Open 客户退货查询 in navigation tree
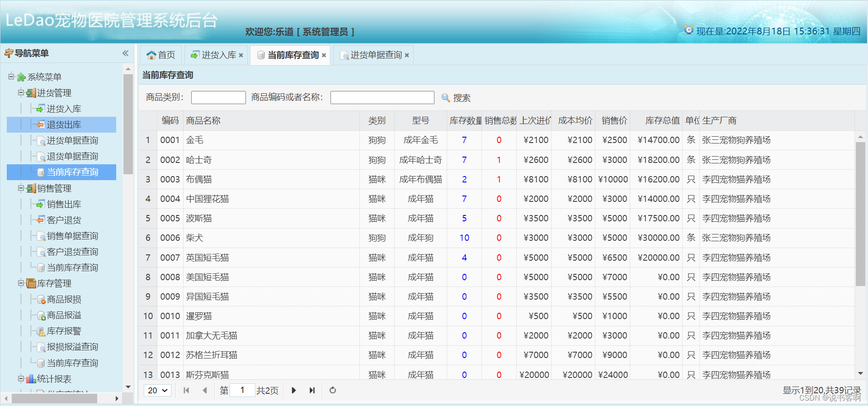Screen dimensions: 868x406 (x=72, y=252)
